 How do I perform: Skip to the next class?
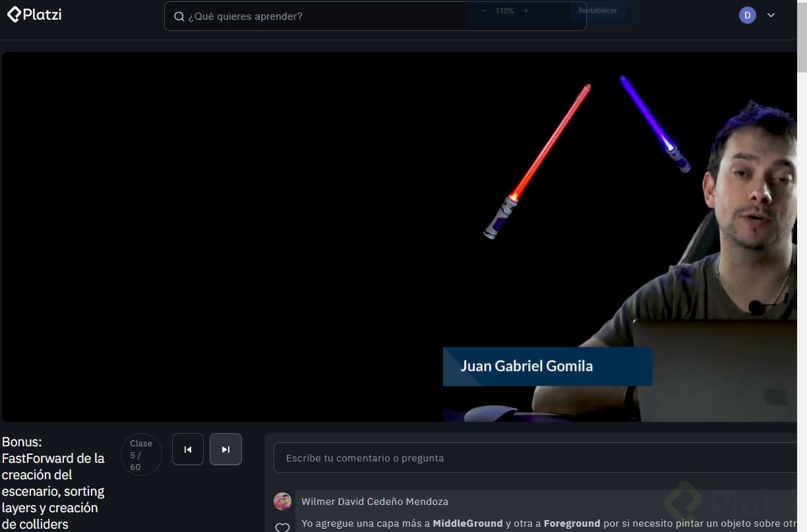[225, 450]
